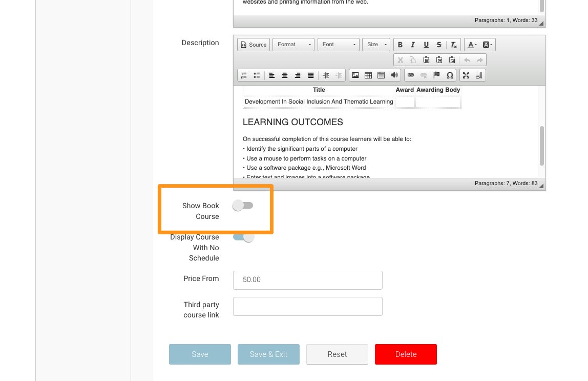
Task: Toggle bold formatting in Description editor
Action: (x=400, y=45)
